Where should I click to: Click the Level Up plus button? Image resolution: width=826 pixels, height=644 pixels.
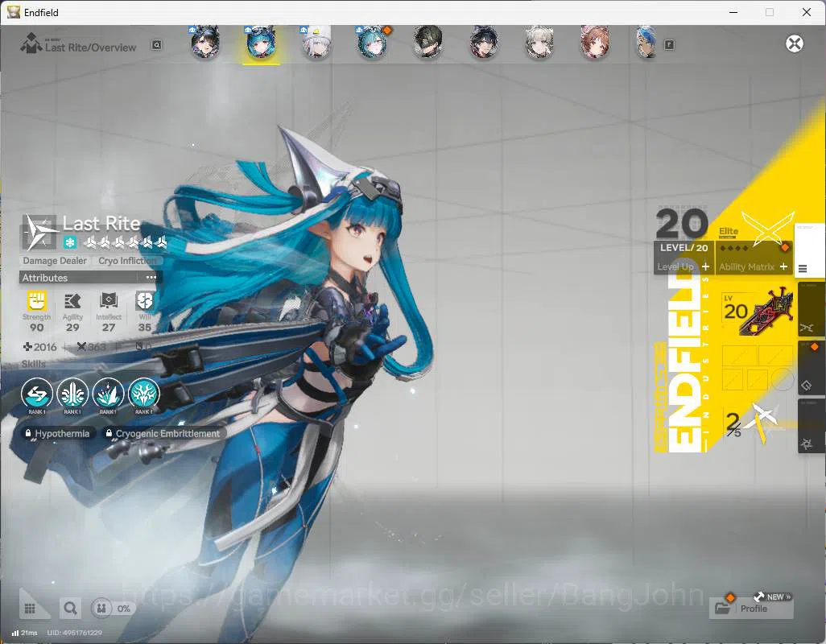(705, 267)
